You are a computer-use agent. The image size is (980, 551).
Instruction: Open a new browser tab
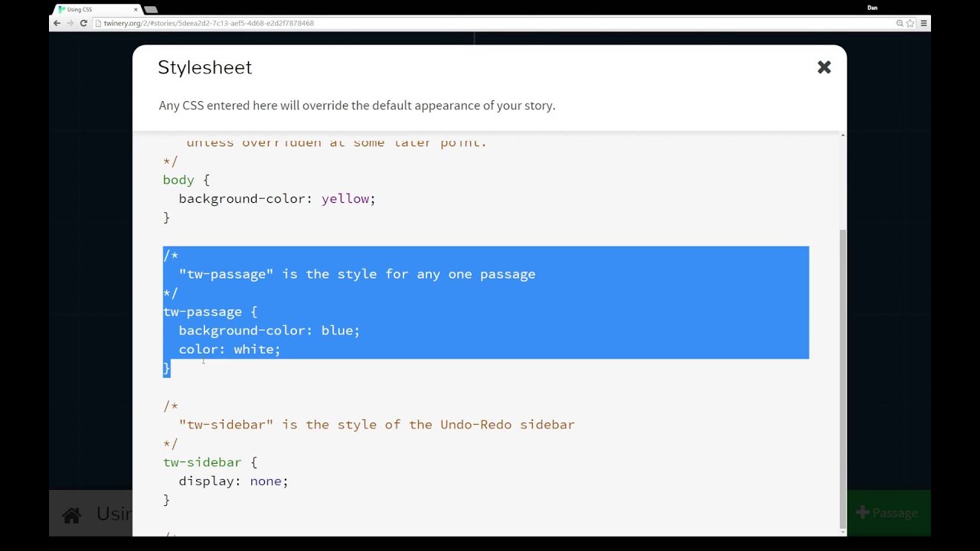(151, 10)
